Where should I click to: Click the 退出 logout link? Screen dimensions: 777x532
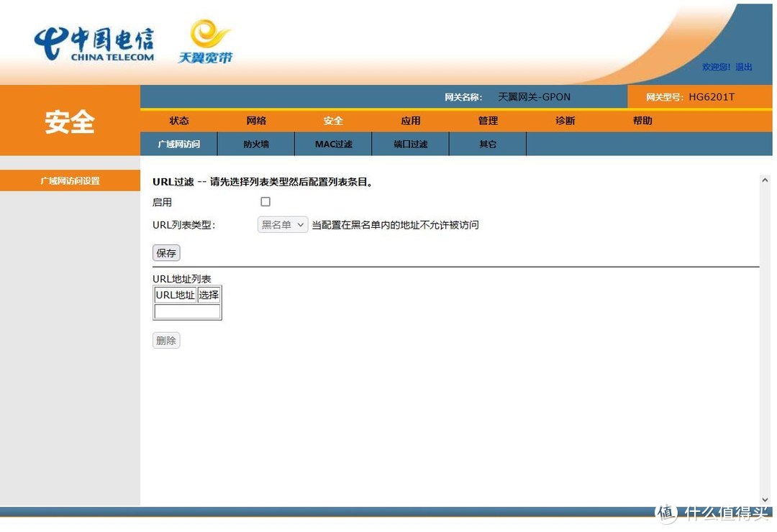coord(745,67)
